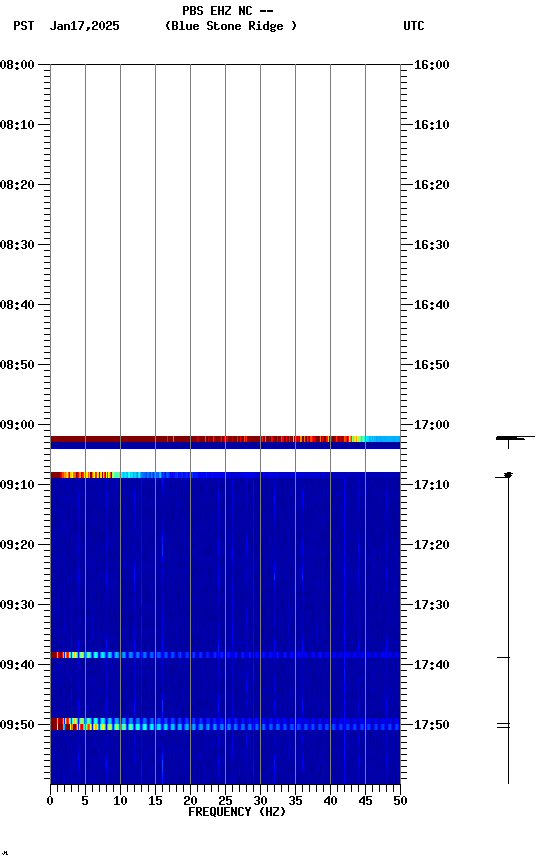Image resolution: width=552 pixels, height=864 pixels.
Task: Click the '45' frequency axis label
Action: point(365,801)
